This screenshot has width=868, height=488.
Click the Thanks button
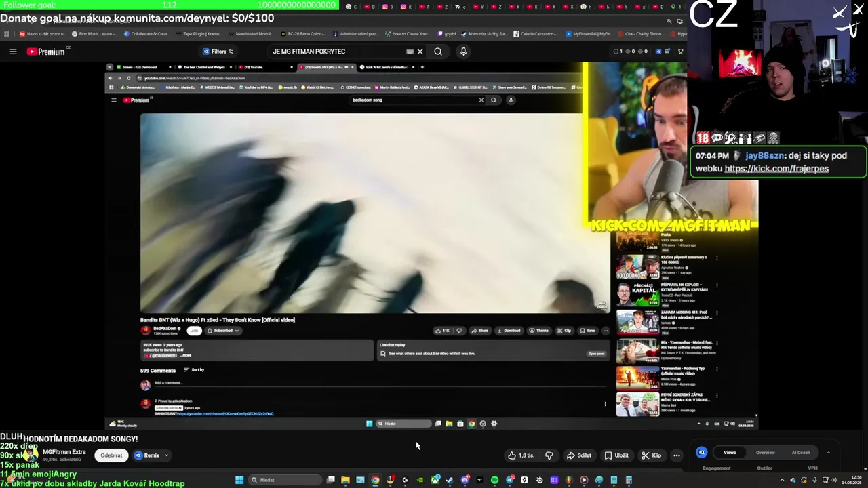coord(539,331)
